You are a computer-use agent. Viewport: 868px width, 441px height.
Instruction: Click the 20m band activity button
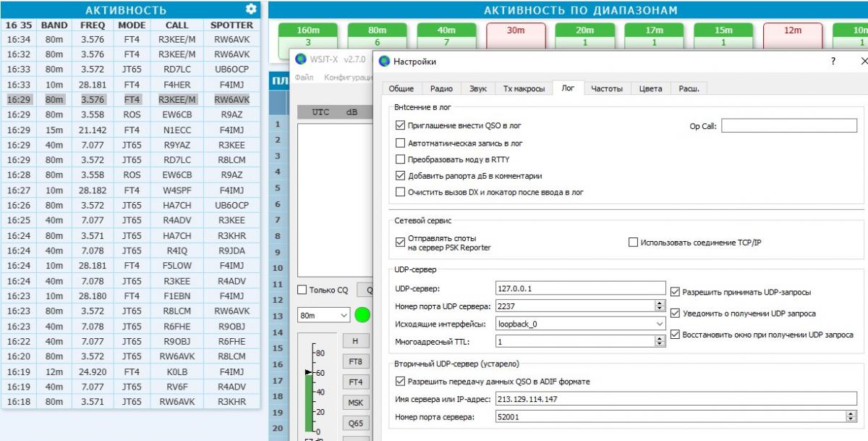click(585, 36)
